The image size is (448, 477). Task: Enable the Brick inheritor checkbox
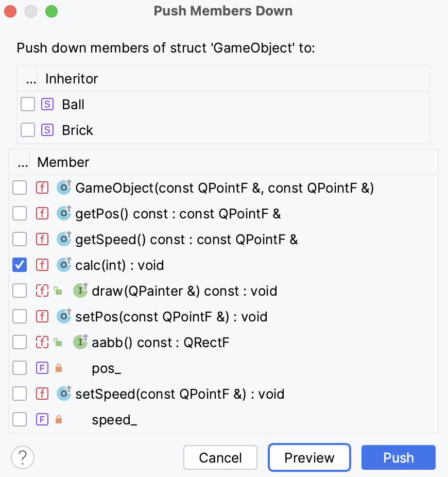[28, 130]
